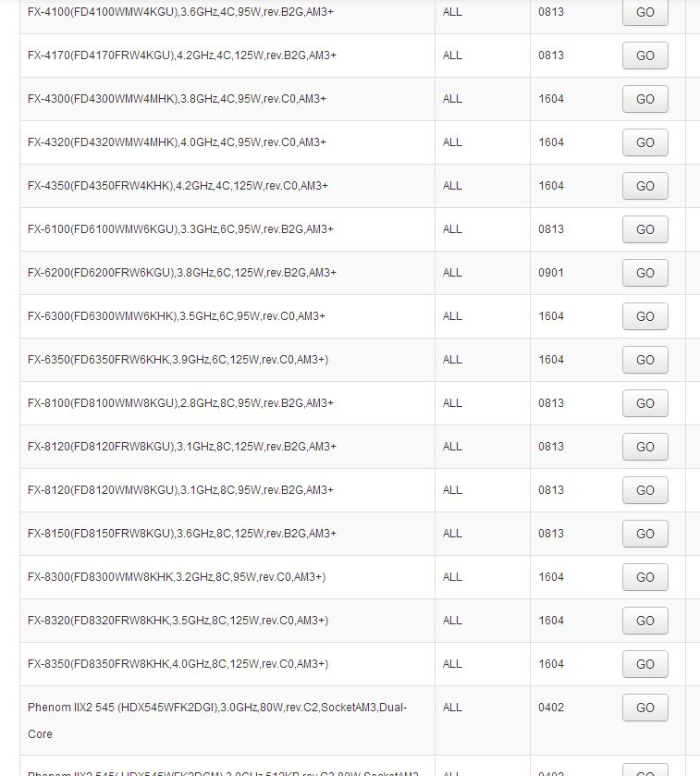
Task: Click GO for FX-8120 95W WMW8KGU
Action: pyautogui.click(x=645, y=490)
